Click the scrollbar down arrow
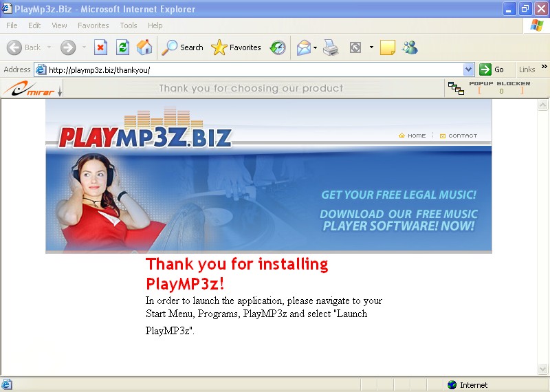Image resolution: width=550 pixels, height=392 pixels. [542, 369]
